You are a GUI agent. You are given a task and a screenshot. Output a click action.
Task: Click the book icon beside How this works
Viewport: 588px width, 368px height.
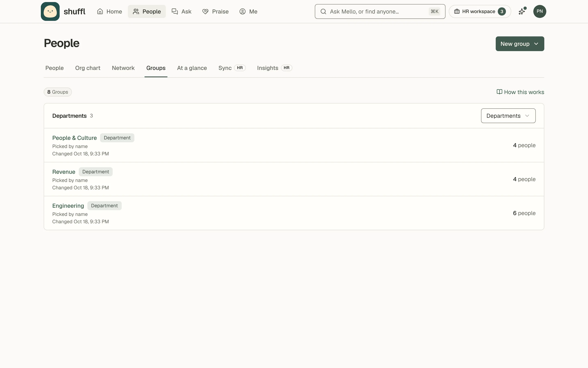point(499,92)
